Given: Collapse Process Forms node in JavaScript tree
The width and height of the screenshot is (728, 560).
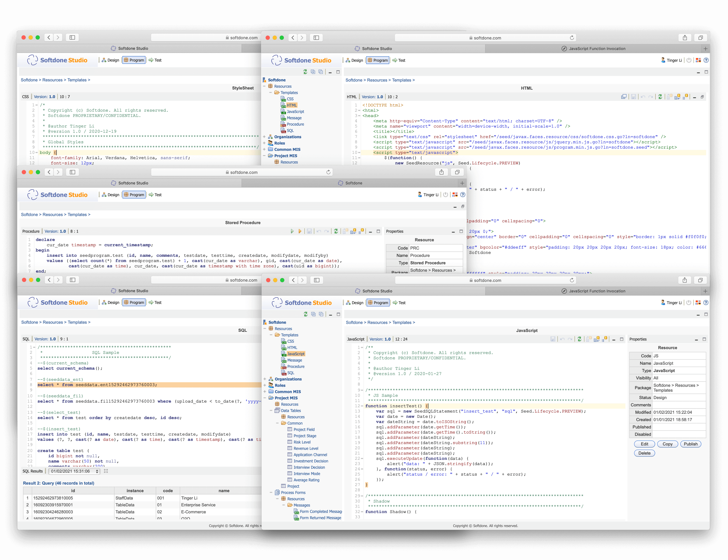Looking at the screenshot, I should click(x=271, y=493).
